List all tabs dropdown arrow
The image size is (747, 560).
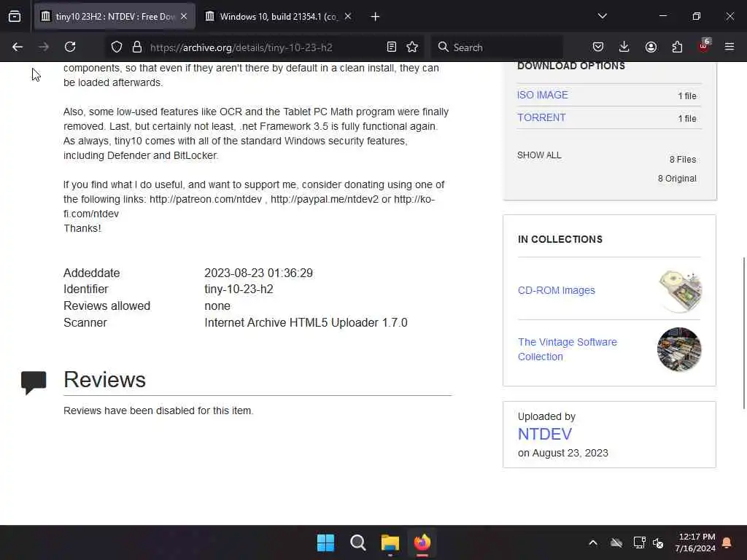coord(602,16)
